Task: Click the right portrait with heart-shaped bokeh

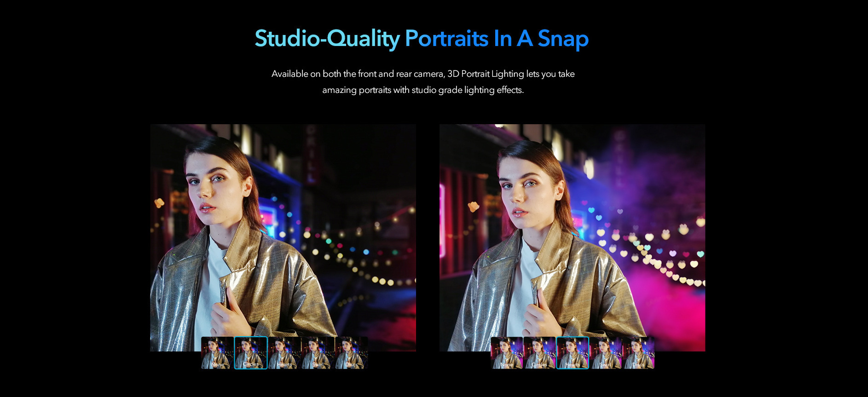Action: [x=572, y=230]
